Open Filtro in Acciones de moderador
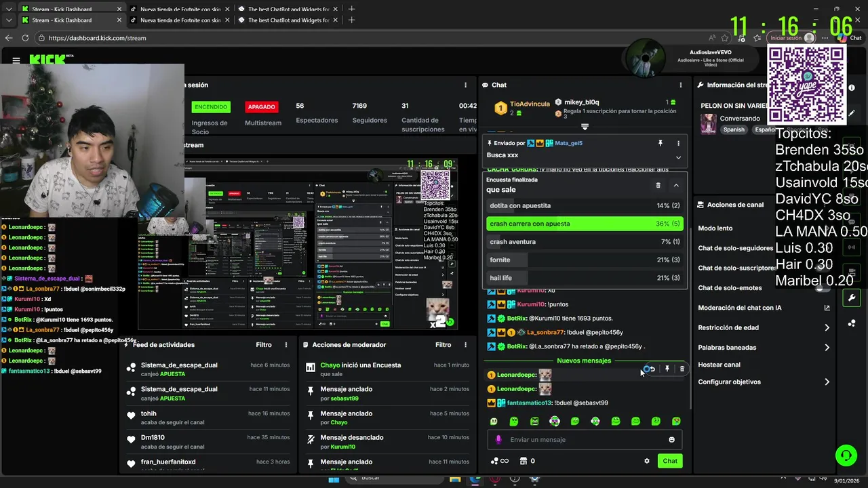 tap(443, 345)
